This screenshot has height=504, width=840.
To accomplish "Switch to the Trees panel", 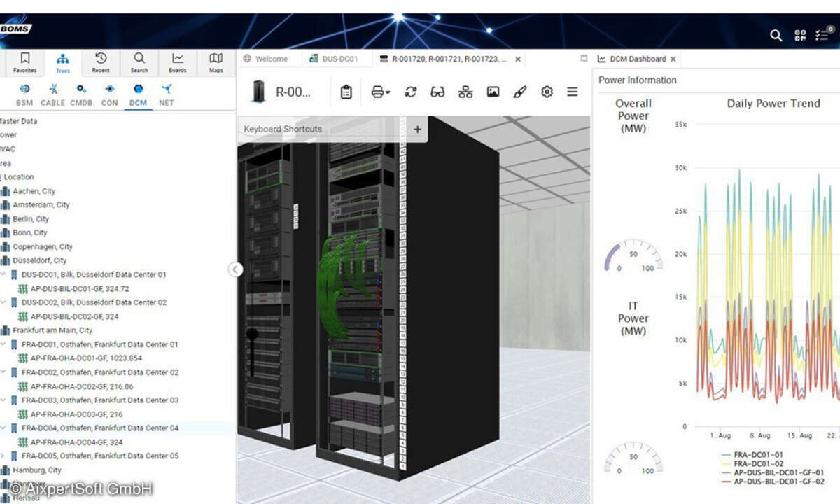I will coord(63,62).
